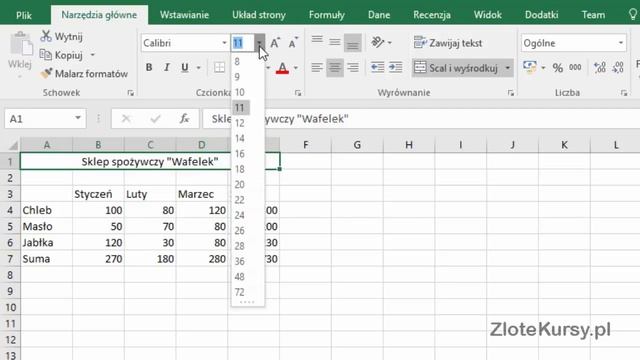Screen dimensions: 640x360
Task: Open the font color dropdown arrow
Action: tap(296, 68)
